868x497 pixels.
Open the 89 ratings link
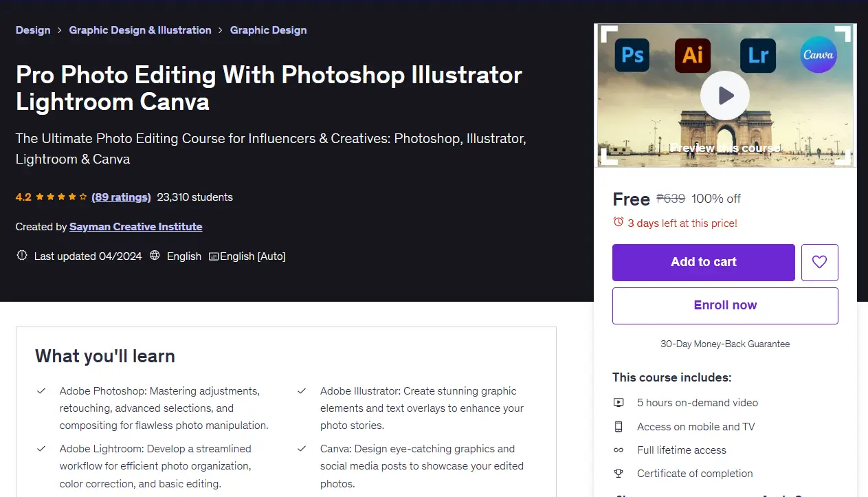pyautogui.click(x=121, y=197)
